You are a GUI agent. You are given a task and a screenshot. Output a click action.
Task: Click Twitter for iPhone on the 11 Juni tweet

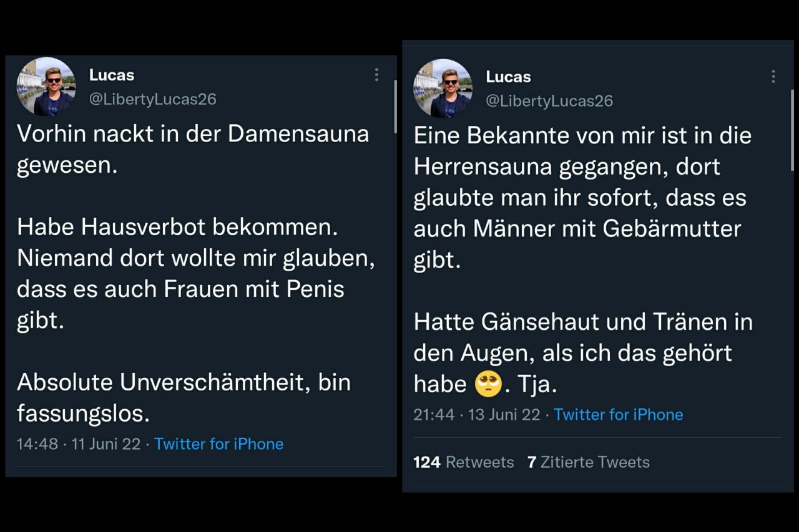pos(218,444)
